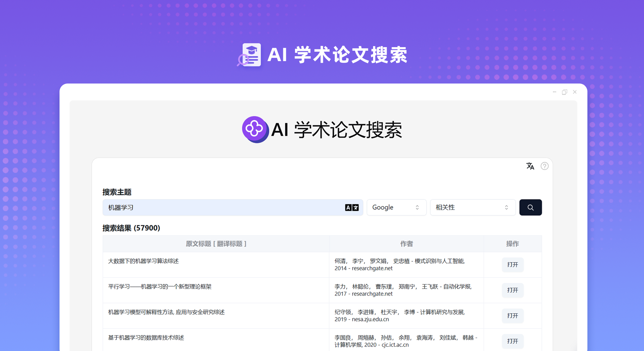Open the help question mark icon
Viewport: 644px width, 351px height.
click(x=544, y=166)
